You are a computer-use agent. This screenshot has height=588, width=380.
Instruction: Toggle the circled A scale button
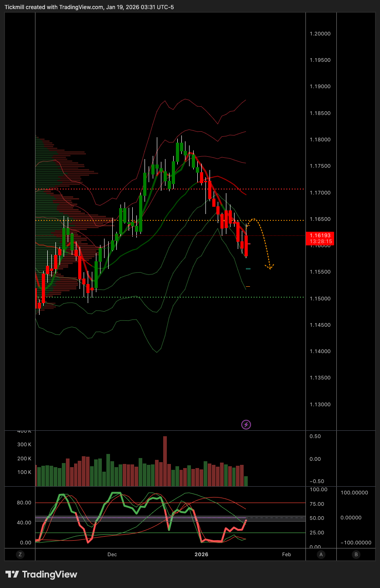coord(321,554)
